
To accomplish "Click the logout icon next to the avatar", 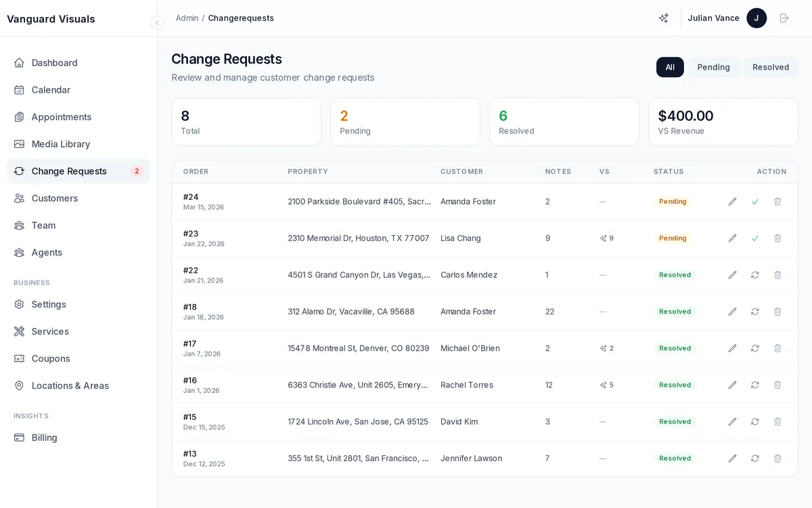I will pyautogui.click(x=784, y=18).
